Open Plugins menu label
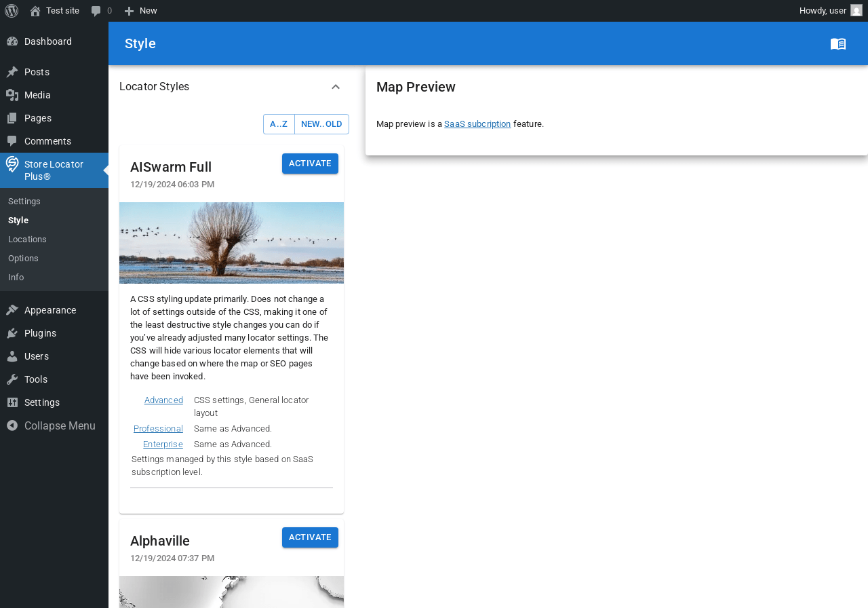This screenshot has width=868, height=608. (40, 333)
